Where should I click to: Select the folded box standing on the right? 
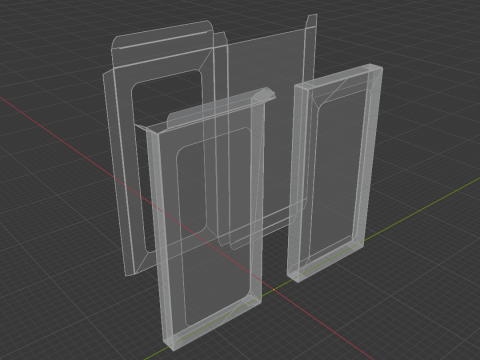(x=335, y=173)
